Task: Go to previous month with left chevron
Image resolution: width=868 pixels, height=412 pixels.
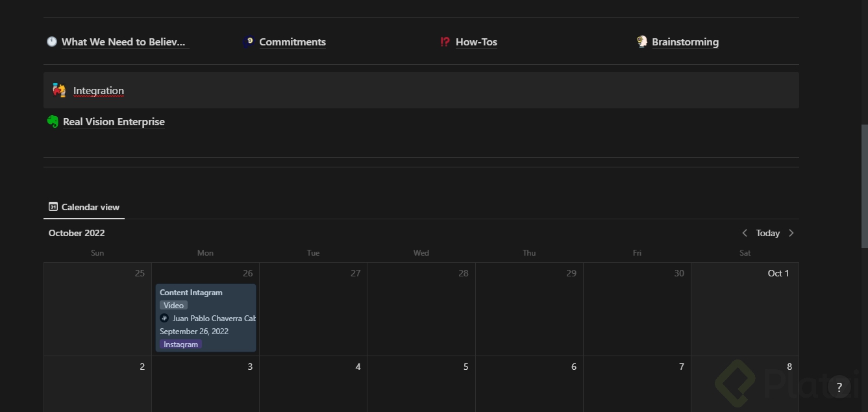Action: tap(745, 233)
